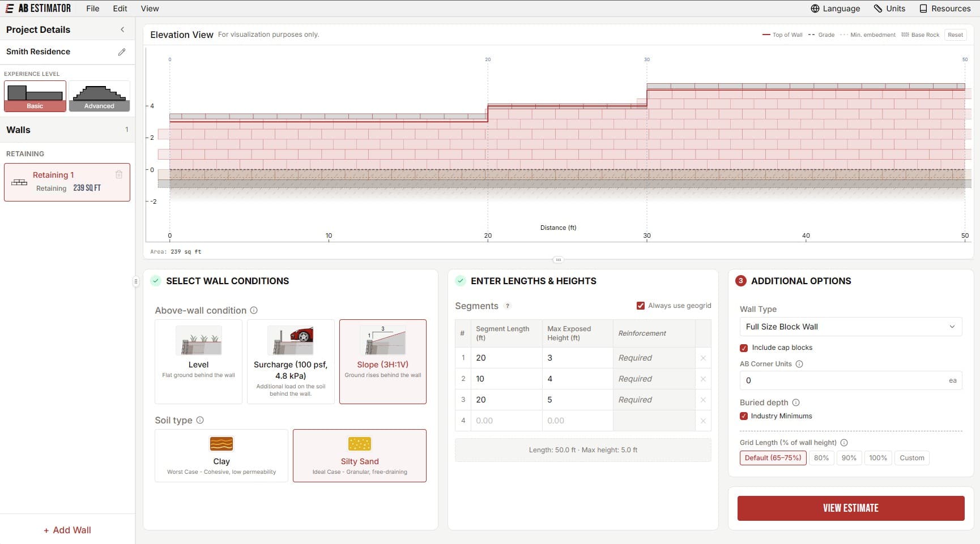This screenshot has width=980, height=544.
Task: Select Clay soil type
Action: [221, 456]
